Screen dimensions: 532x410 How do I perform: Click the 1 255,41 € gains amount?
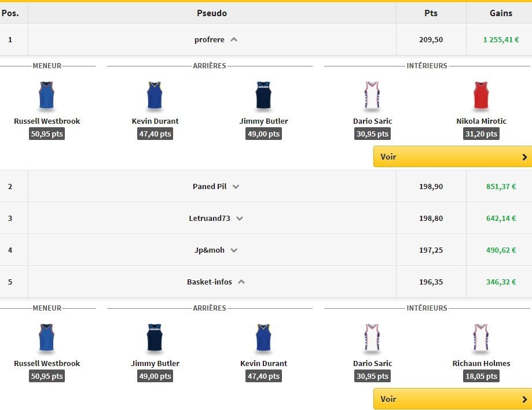(x=501, y=40)
